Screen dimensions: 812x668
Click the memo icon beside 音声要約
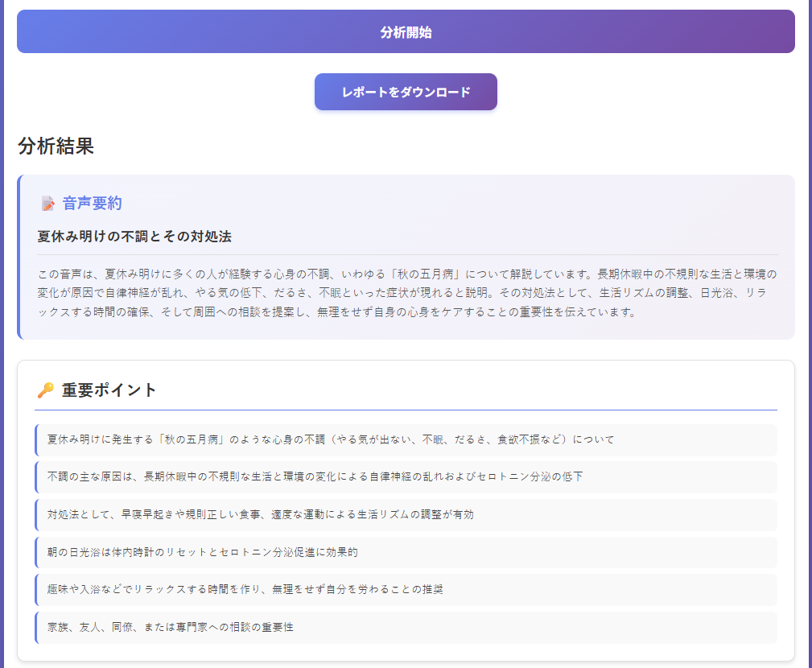point(46,203)
